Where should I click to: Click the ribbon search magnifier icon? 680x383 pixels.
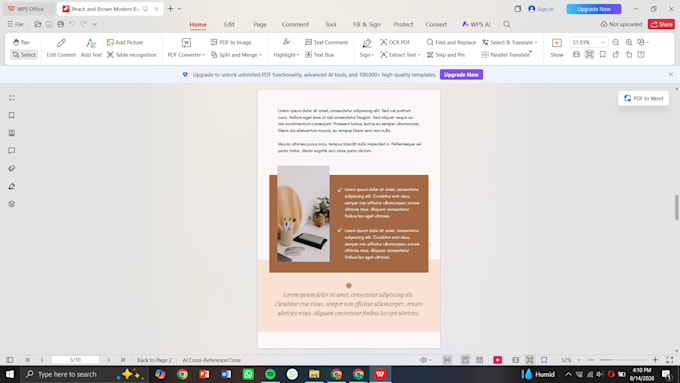click(x=507, y=24)
